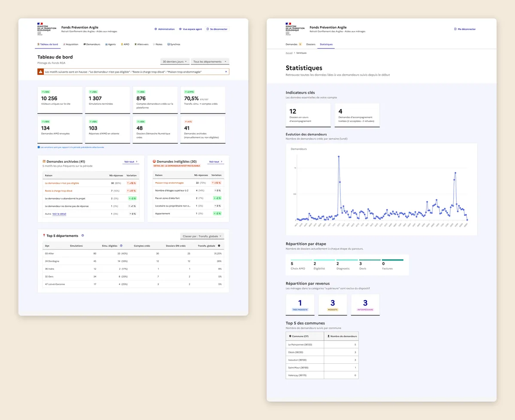Click the '03 Allier' department row

[x=133, y=253]
